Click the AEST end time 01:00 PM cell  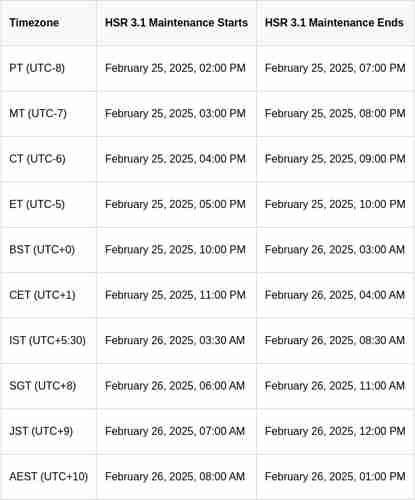335,476
